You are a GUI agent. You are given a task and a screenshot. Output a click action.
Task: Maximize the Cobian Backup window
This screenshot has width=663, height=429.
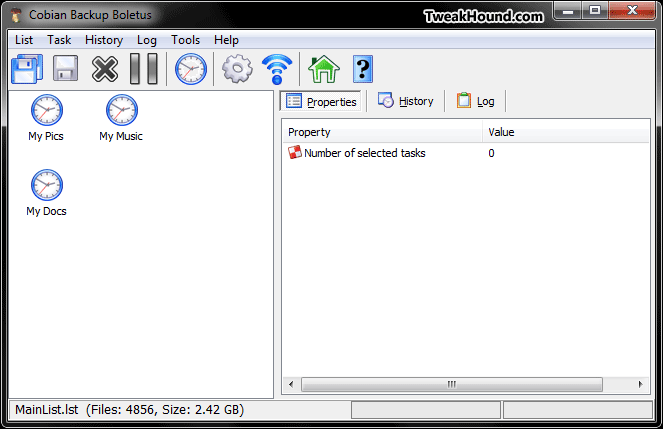pos(595,11)
